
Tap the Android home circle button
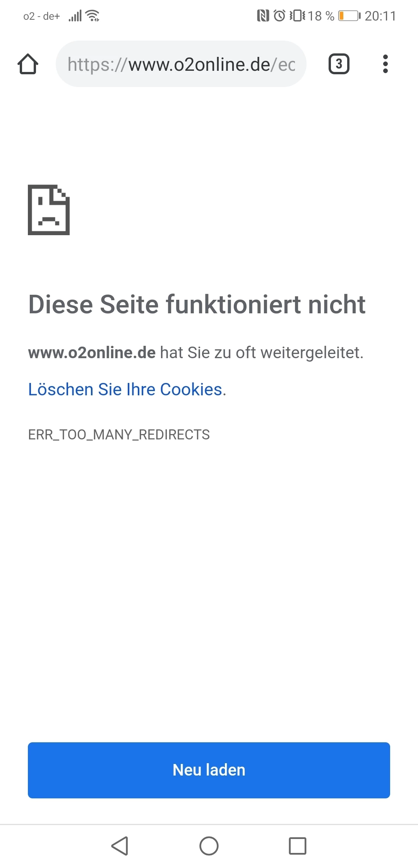coord(209,846)
